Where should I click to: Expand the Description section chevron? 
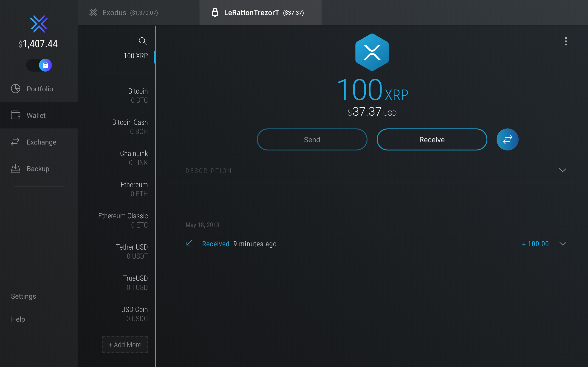pos(563,170)
